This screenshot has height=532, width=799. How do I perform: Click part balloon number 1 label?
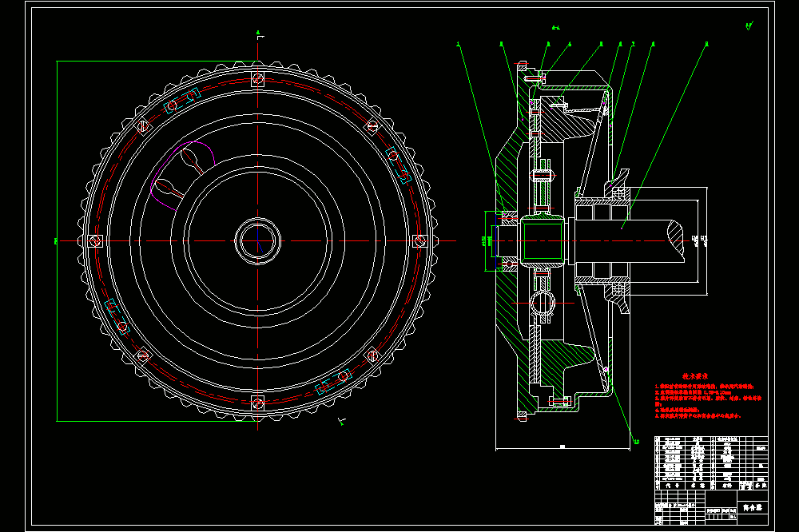tap(458, 45)
